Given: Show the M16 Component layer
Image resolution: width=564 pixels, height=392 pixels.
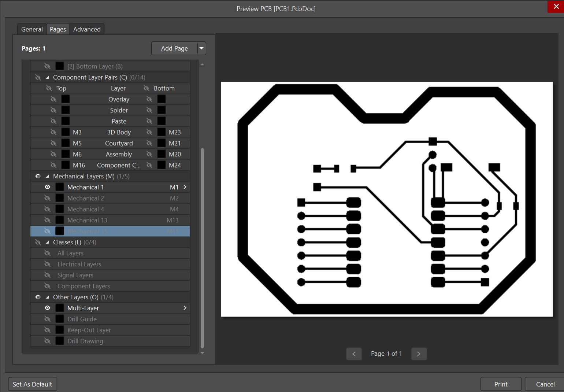Looking at the screenshot, I should tap(53, 165).
